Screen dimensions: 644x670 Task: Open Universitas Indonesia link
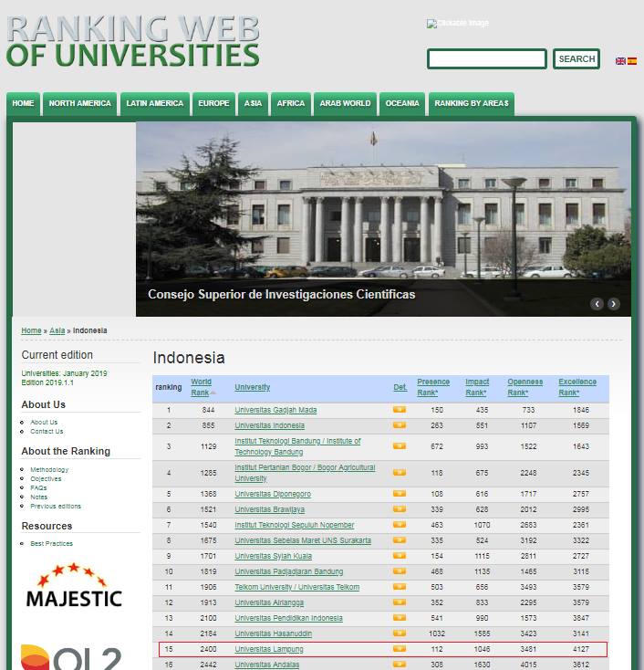269,425
